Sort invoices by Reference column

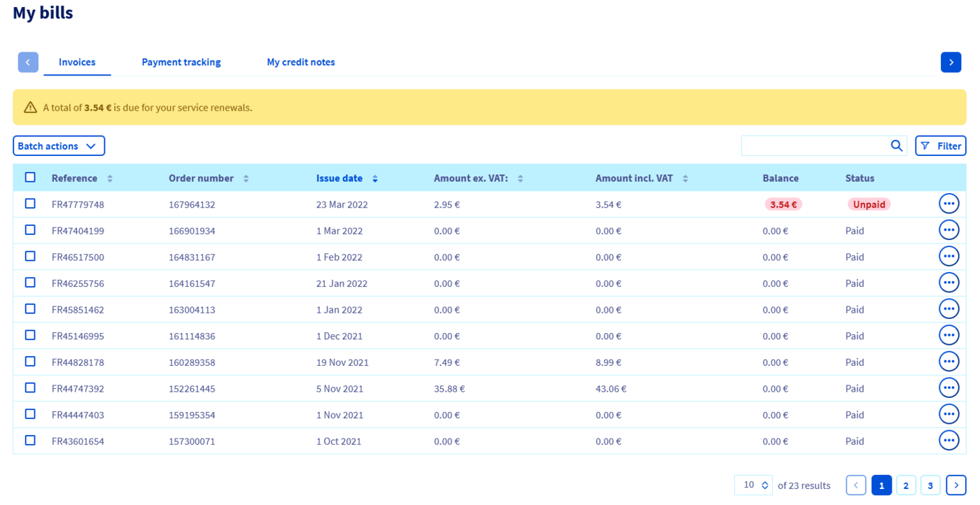110,179
